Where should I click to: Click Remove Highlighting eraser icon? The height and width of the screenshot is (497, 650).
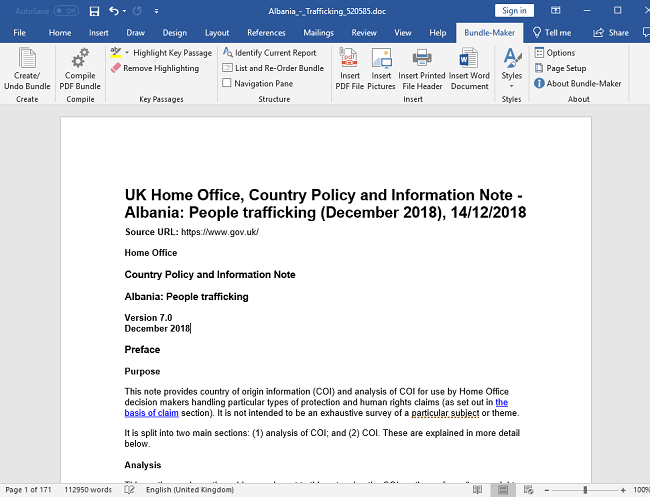click(x=116, y=68)
